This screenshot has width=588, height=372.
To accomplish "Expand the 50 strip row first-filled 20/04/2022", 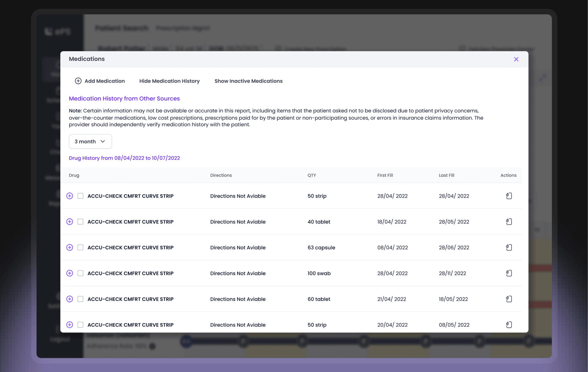I will 69,325.
